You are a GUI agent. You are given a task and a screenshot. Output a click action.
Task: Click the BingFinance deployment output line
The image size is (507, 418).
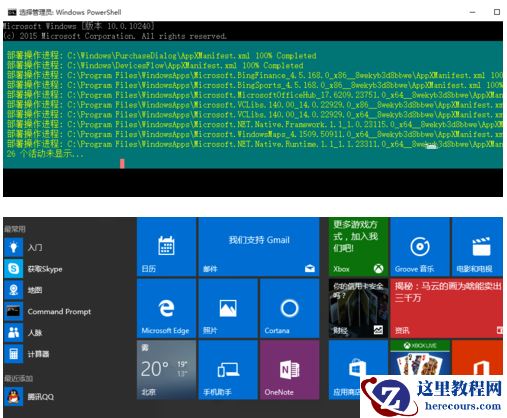[x=255, y=75]
